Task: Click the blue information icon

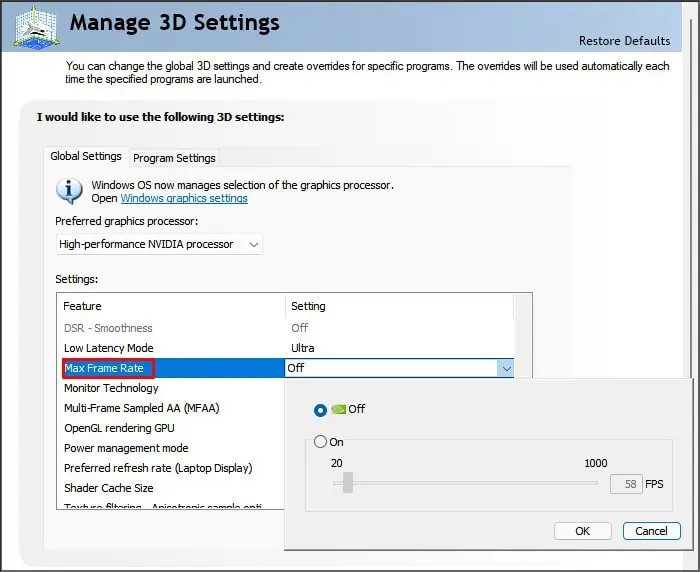Action: coord(69,191)
